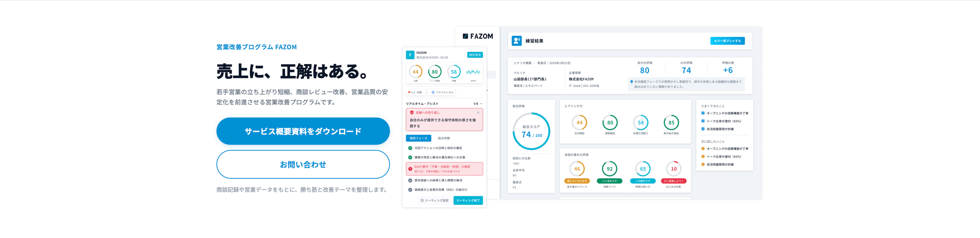Click the WPM waveform graphic

[473, 72]
